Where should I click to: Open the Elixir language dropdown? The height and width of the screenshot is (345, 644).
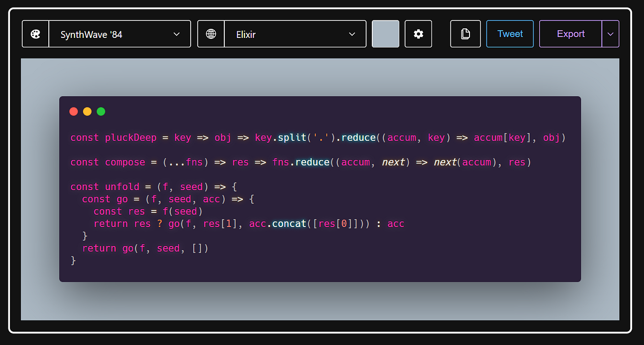[294, 34]
